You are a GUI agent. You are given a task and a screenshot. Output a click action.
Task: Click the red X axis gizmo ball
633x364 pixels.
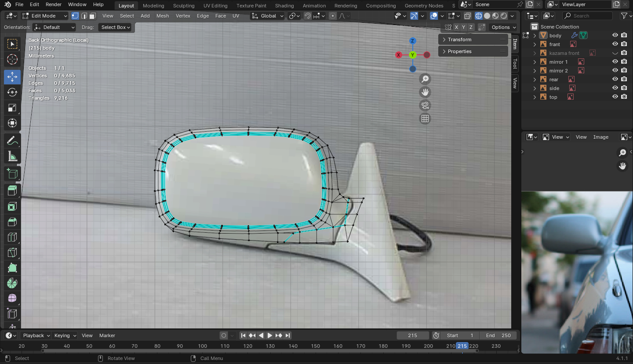pos(399,55)
